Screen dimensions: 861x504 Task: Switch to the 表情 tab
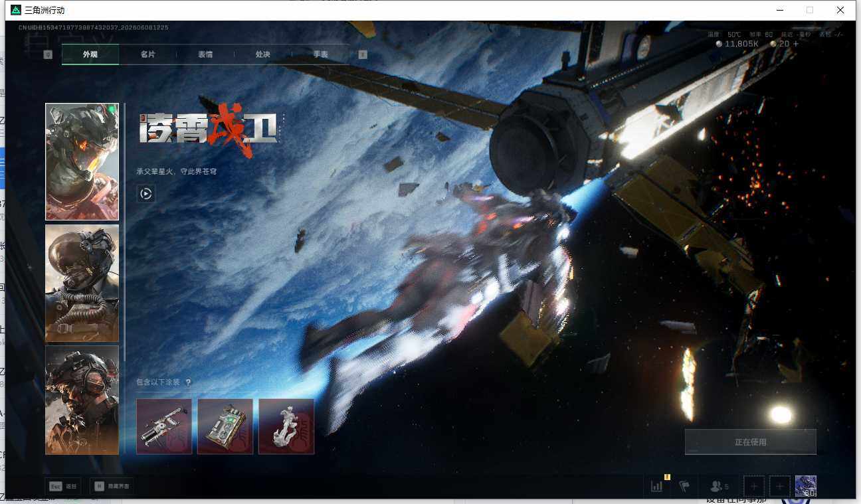[205, 54]
